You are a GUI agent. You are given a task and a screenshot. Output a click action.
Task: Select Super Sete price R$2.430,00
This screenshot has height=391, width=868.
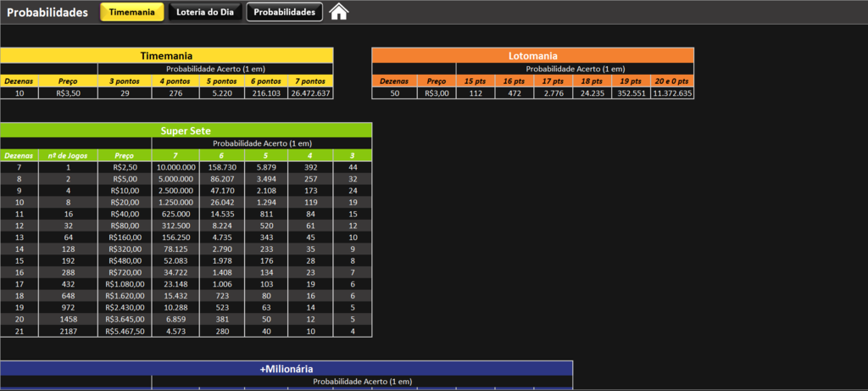pos(125,307)
